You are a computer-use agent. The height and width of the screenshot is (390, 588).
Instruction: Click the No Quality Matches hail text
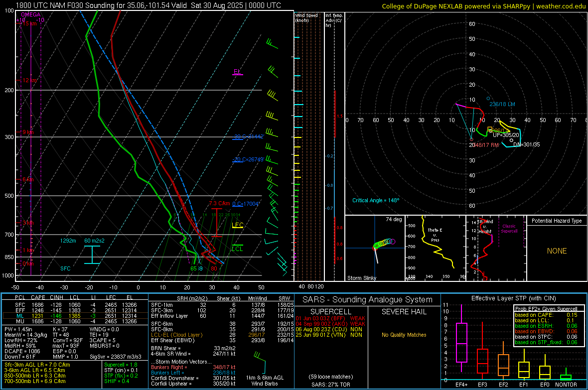404,335
